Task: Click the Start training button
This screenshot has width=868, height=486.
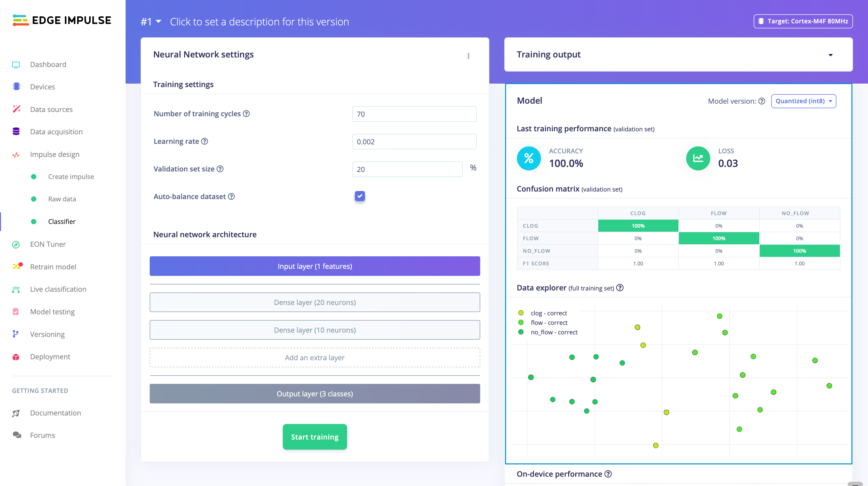Action: point(315,437)
